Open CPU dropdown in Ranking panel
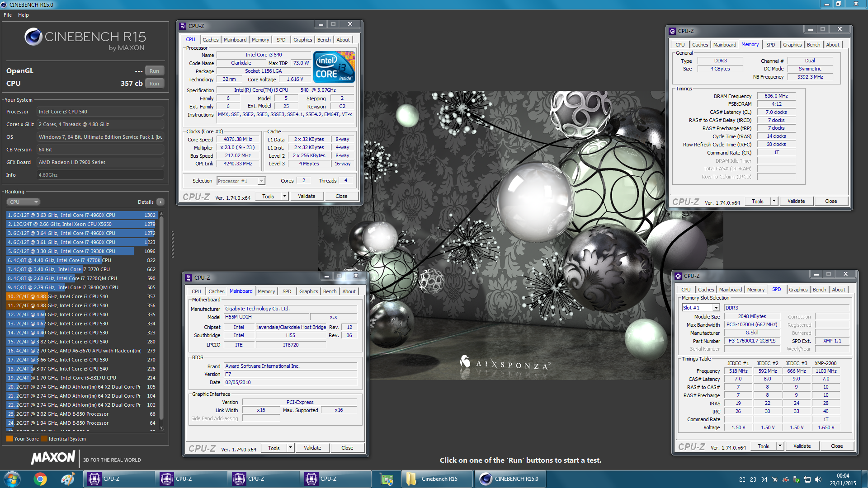The image size is (868, 488). pyautogui.click(x=23, y=202)
